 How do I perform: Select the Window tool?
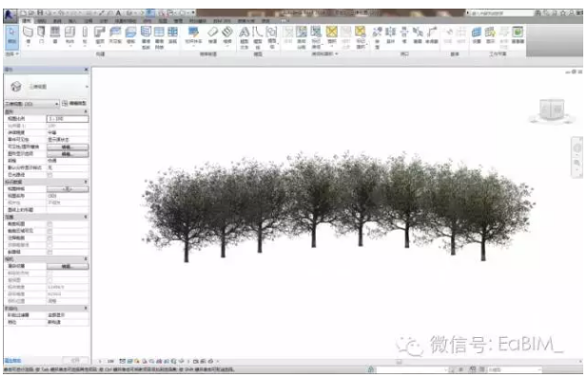(x=55, y=36)
